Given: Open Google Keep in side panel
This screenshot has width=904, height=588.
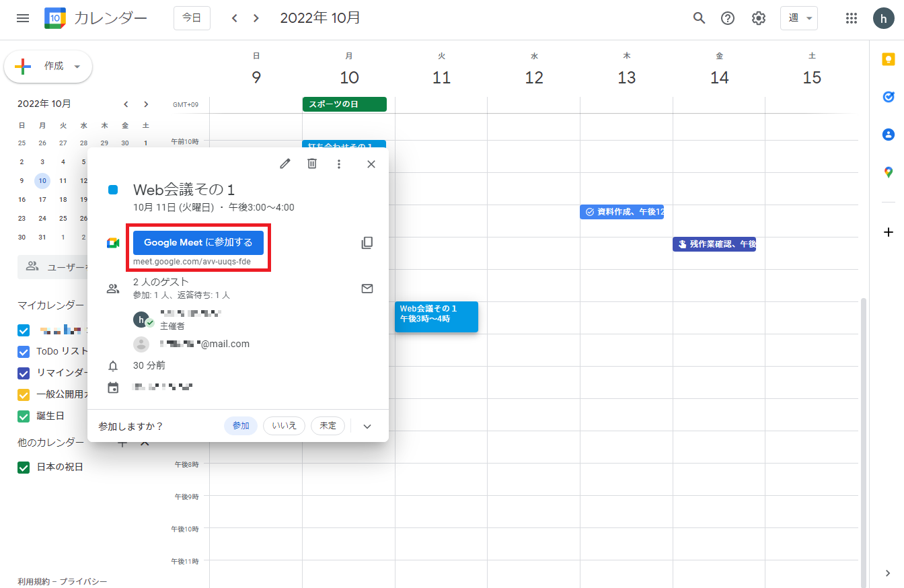Looking at the screenshot, I should [x=889, y=59].
